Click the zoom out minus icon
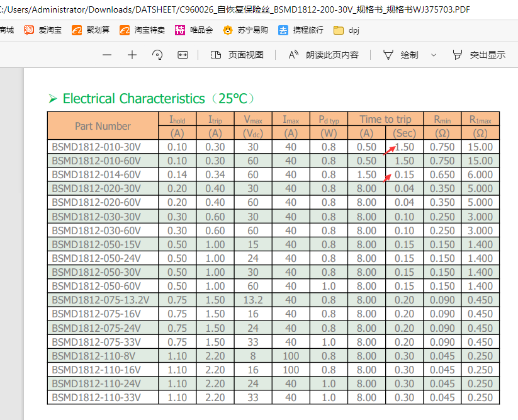This screenshot has height=420, width=518. pos(107,55)
